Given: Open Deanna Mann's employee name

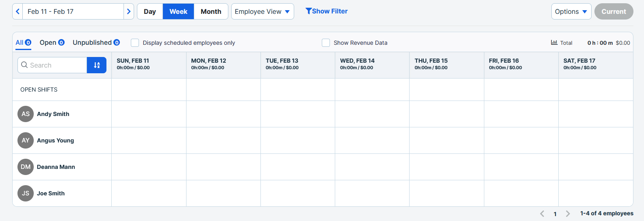Looking at the screenshot, I should click(x=56, y=167).
